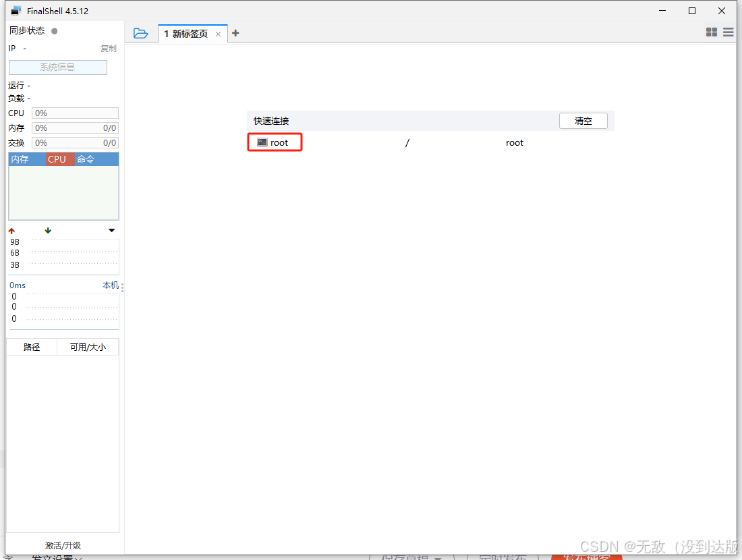The width and height of the screenshot is (742, 560).
Task: Open the 激活/升级 link
Action: click(63, 545)
